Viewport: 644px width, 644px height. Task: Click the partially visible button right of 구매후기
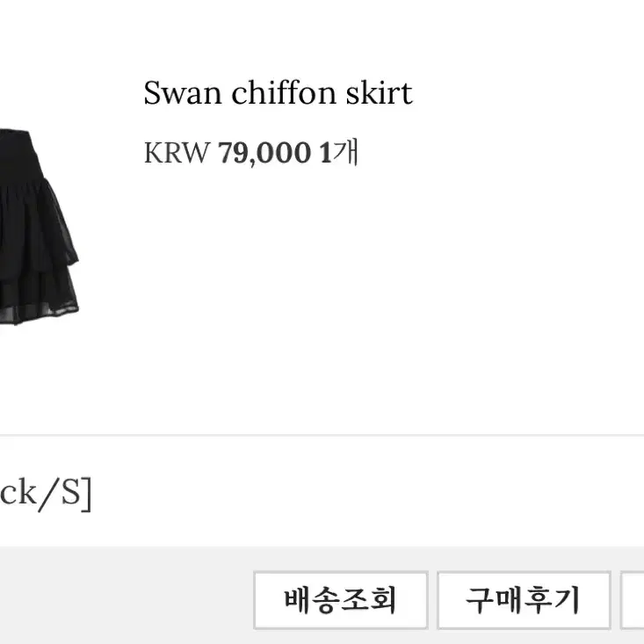(x=632, y=600)
